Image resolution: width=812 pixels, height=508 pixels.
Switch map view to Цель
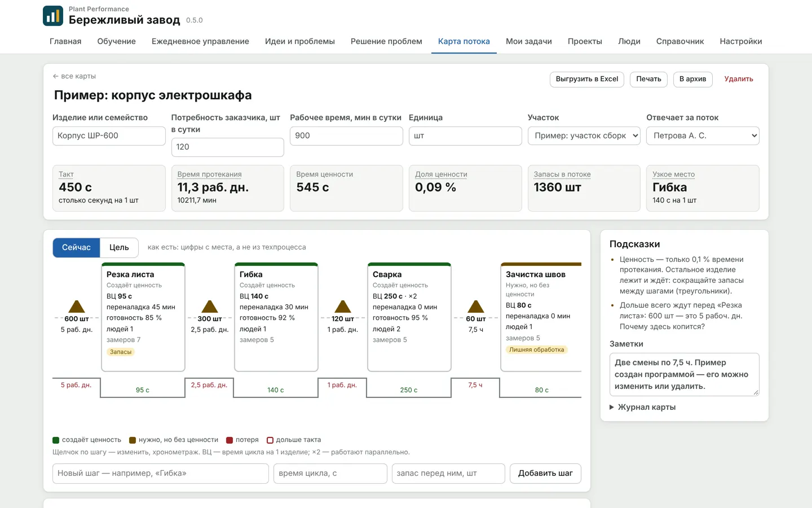tap(119, 248)
